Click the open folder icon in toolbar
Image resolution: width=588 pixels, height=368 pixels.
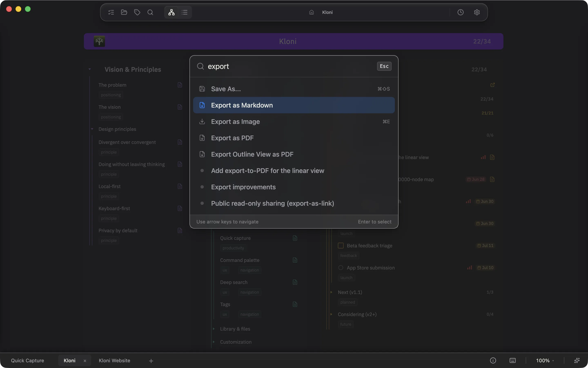click(124, 12)
